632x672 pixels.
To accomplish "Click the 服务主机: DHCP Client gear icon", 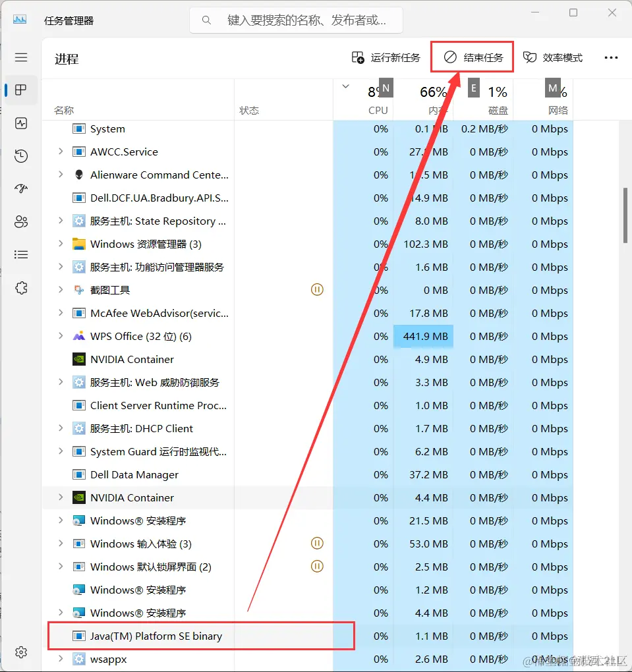I will click(79, 429).
